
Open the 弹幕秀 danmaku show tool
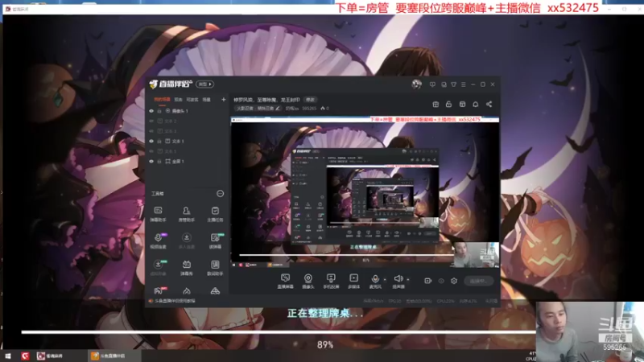point(186,267)
